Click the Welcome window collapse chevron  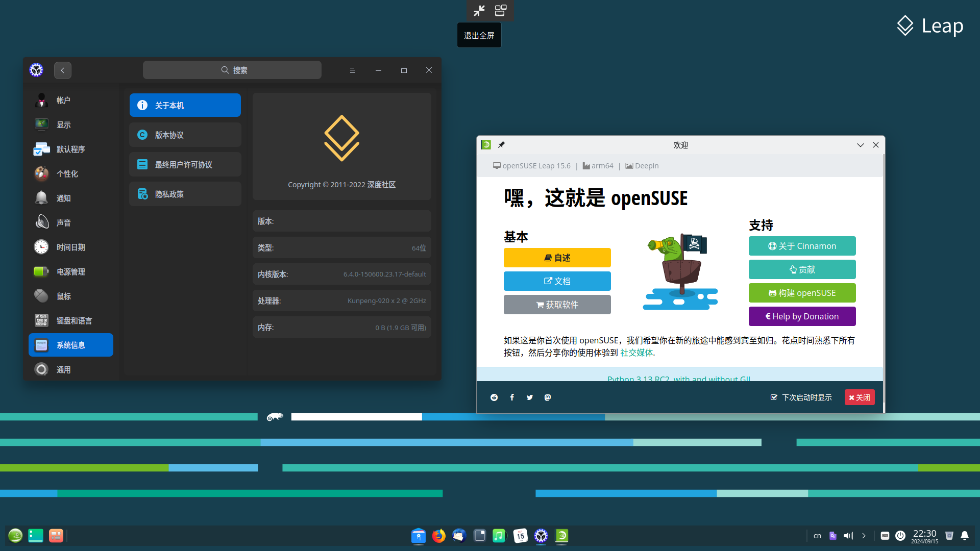[861, 145]
